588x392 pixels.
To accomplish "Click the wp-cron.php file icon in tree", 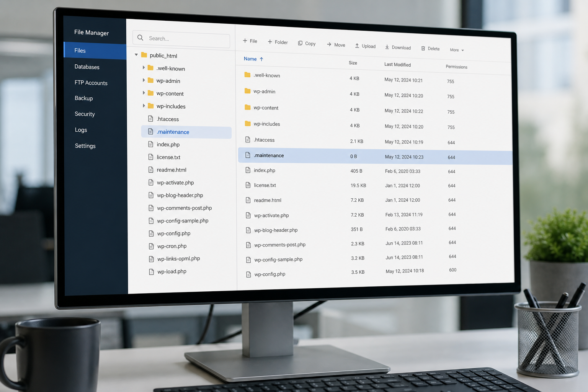I will tap(151, 246).
